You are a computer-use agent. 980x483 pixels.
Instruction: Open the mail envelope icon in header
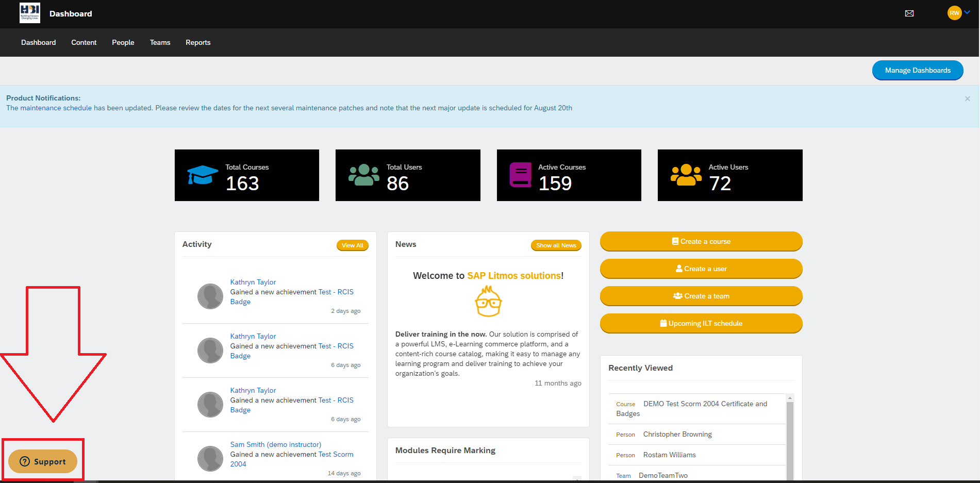point(909,13)
